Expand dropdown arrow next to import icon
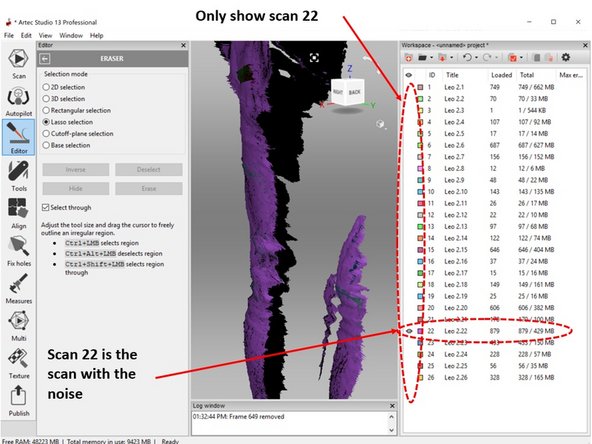The height and width of the screenshot is (444, 592). pos(452,58)
